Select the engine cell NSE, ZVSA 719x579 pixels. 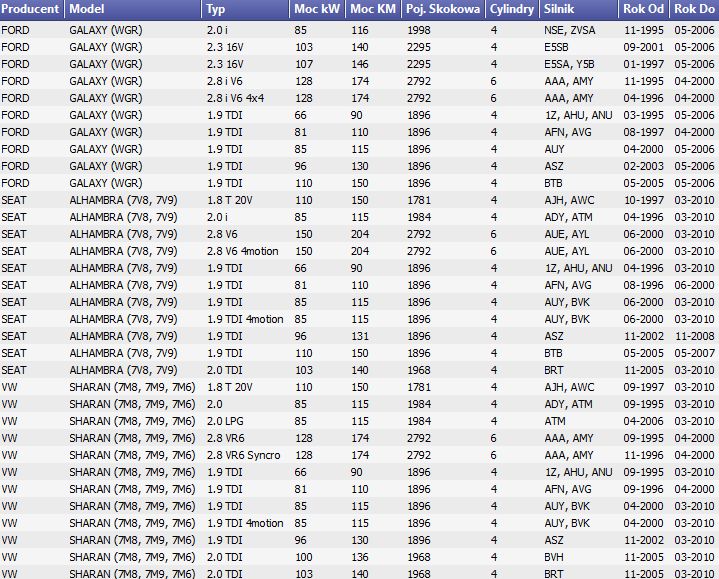[x=570, y=30]
